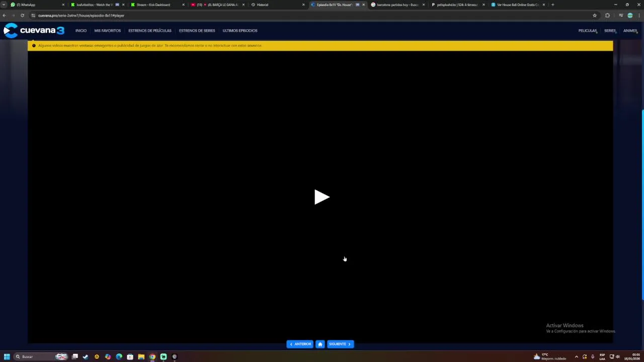Go to the INICIO menu item
Image resolution: width=644 pixels, height=362 pixels.
tap(81, 31)
